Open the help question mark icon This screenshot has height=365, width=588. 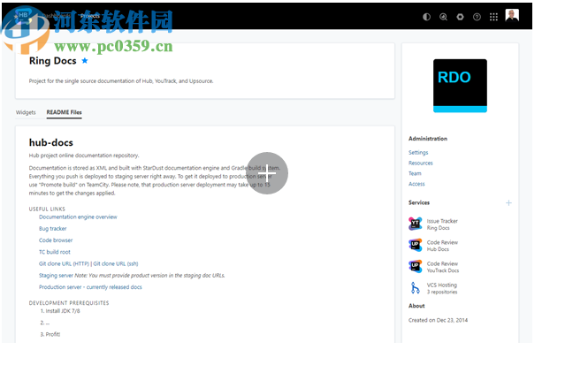(x=477, y=17)
